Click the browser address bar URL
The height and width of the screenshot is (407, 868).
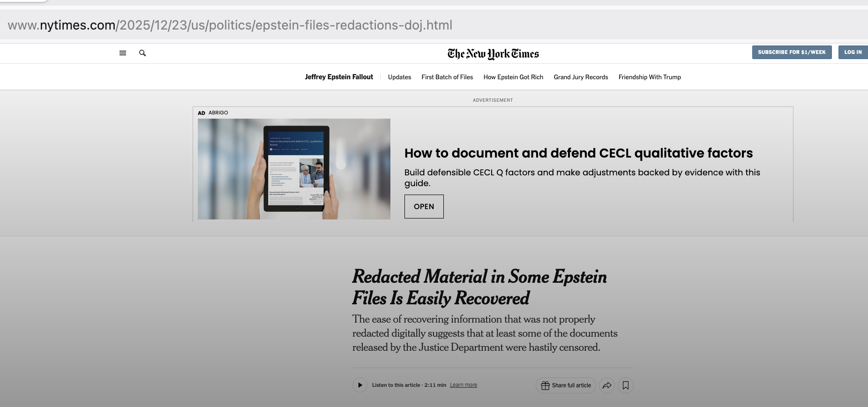pos(230,25)
